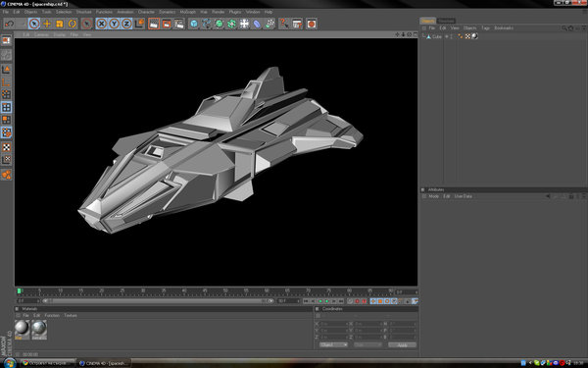This screenshot has width=588, height=368.
Task: Open viewport Cameras menu
Action: 41,34
